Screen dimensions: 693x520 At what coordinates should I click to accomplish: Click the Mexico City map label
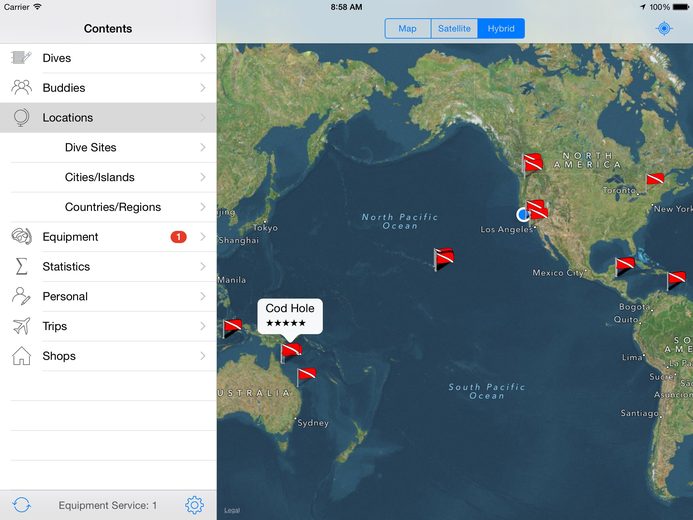pyautogui.click(x=558, y=273)
